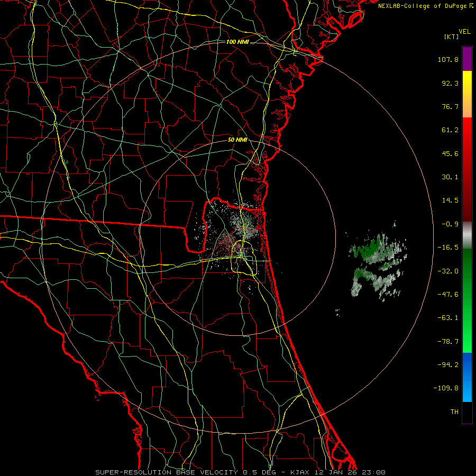The width and height of the screenshot is (476, 476).
Task: Click the 100 NMI range ring label
Action: coord(237,42)
